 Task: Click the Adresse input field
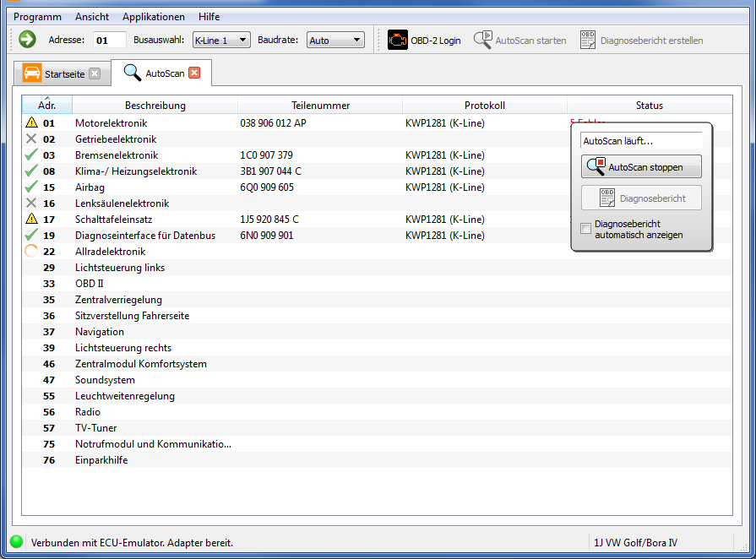tap(109, 40)
